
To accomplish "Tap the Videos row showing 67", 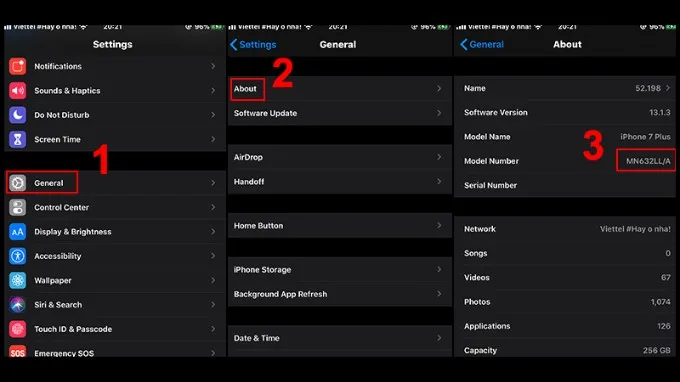I will [x=565, y=277].
